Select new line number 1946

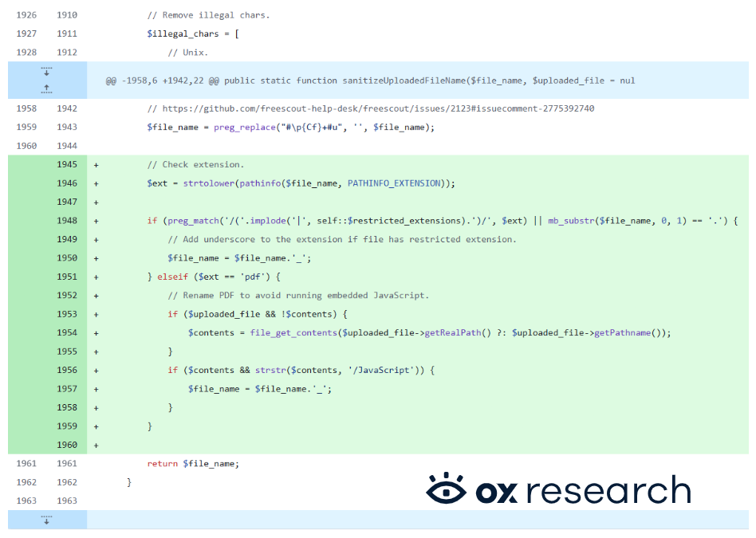coord(67,183)
